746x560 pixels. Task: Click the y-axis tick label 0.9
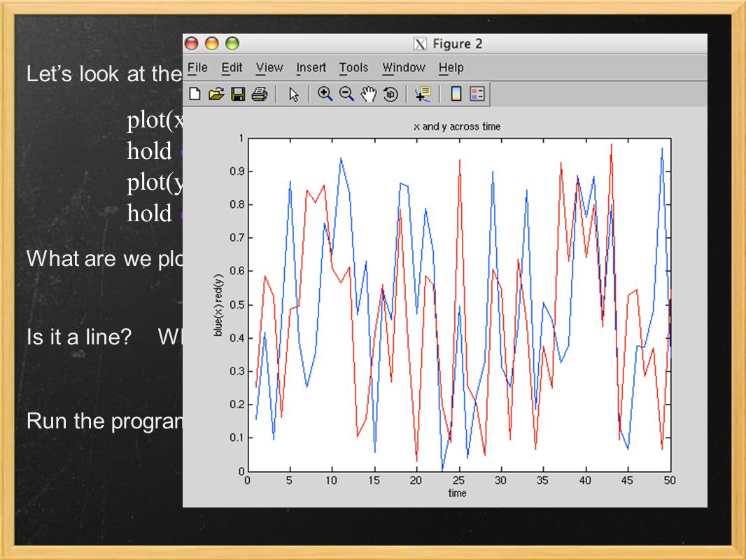click(x=237, y=171)
